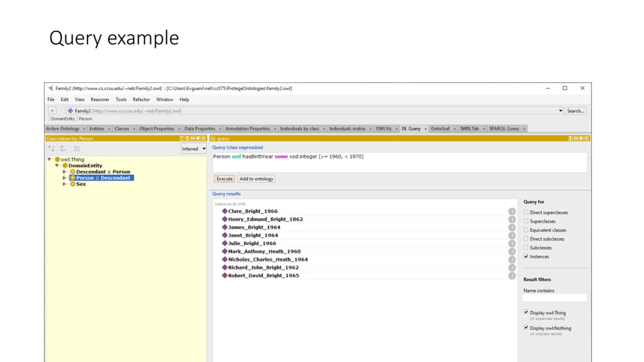Float the Class hierarchy view
Screen dimensions: 644x362
click(198, 139)
